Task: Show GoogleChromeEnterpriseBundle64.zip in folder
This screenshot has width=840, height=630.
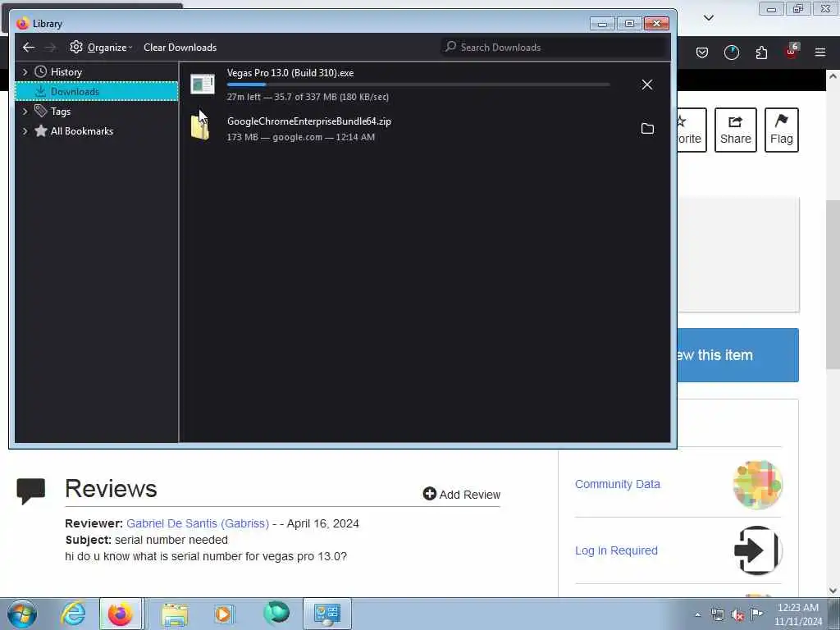Action: point(647,129)
